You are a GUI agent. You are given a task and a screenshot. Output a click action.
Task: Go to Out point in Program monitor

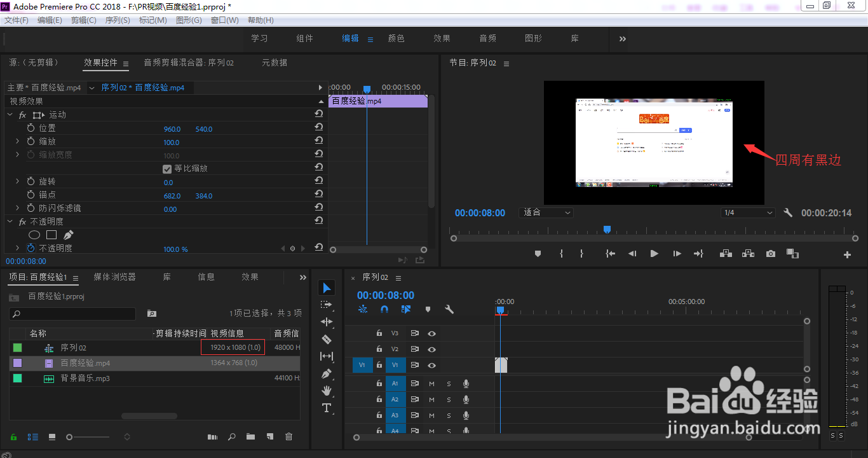coord(698,254)
